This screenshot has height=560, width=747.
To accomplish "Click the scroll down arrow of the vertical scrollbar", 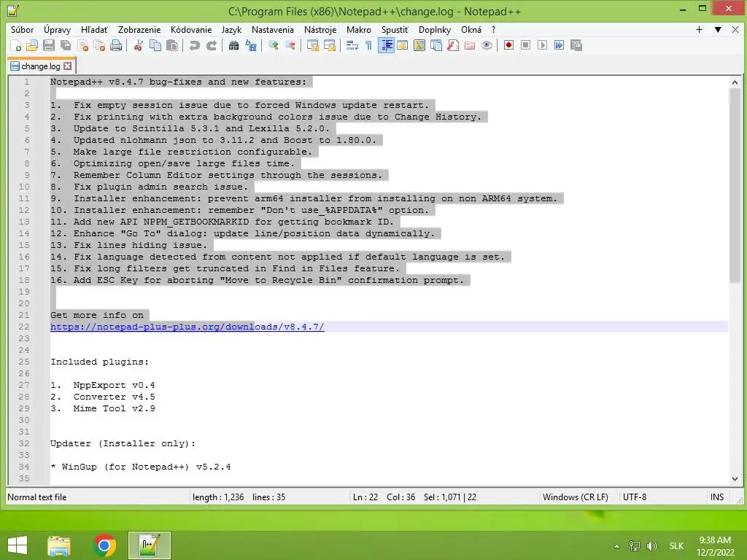I will pos(735,478).
